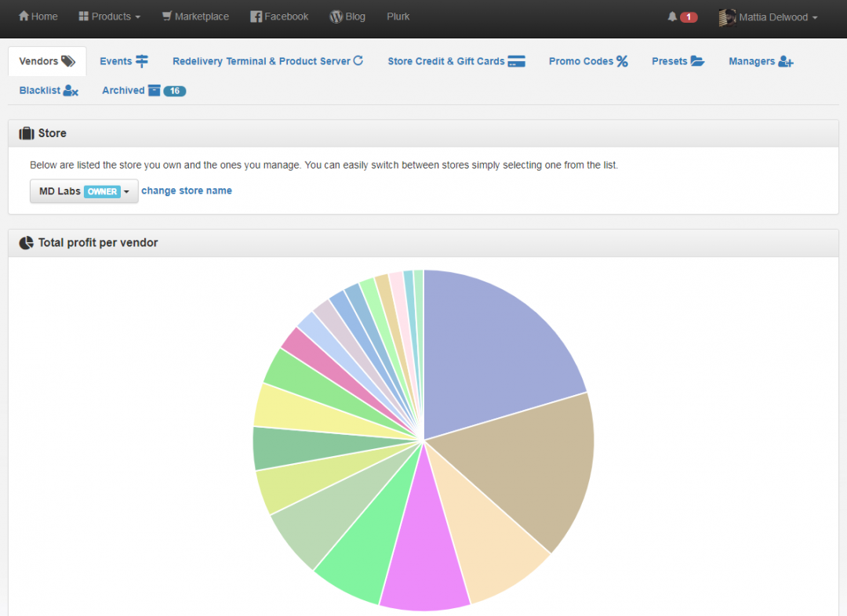847x616 pixels.
Task: Click the notification bell icon
Action: pos(672,16)
